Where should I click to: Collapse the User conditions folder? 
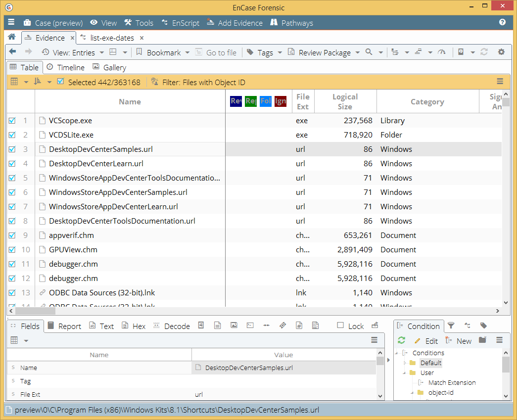(x=405, y=373)
